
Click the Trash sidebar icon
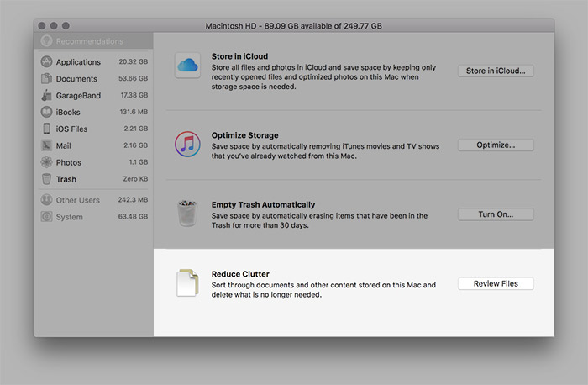tap(46, 179)
